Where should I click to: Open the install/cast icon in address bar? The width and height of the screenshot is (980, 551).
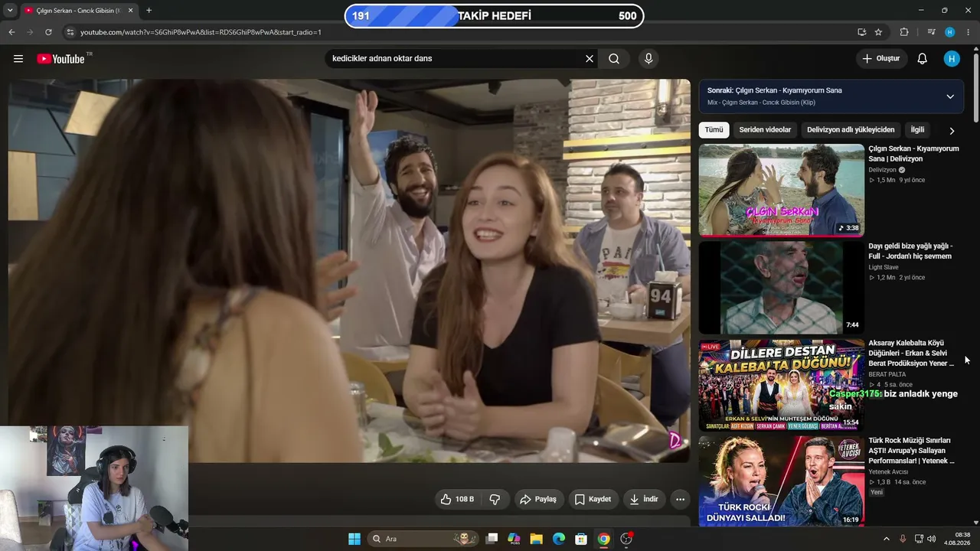[861, 32]
